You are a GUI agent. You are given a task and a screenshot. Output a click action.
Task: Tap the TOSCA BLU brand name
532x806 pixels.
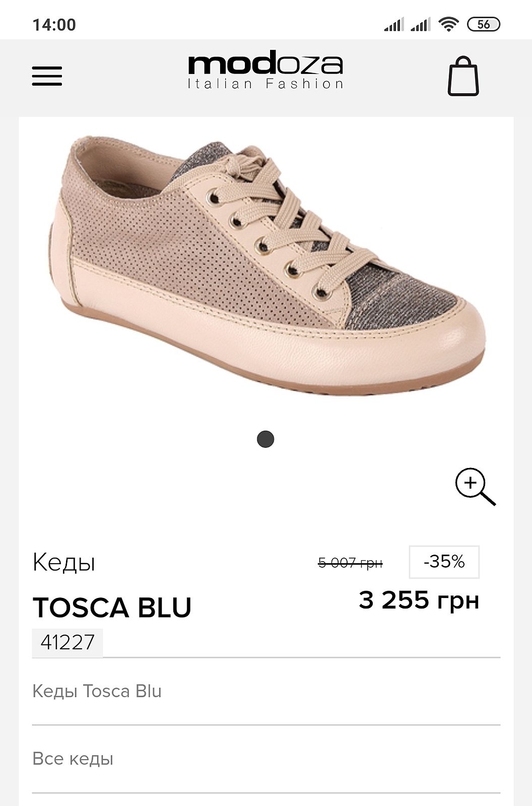(x=112, y=607)
